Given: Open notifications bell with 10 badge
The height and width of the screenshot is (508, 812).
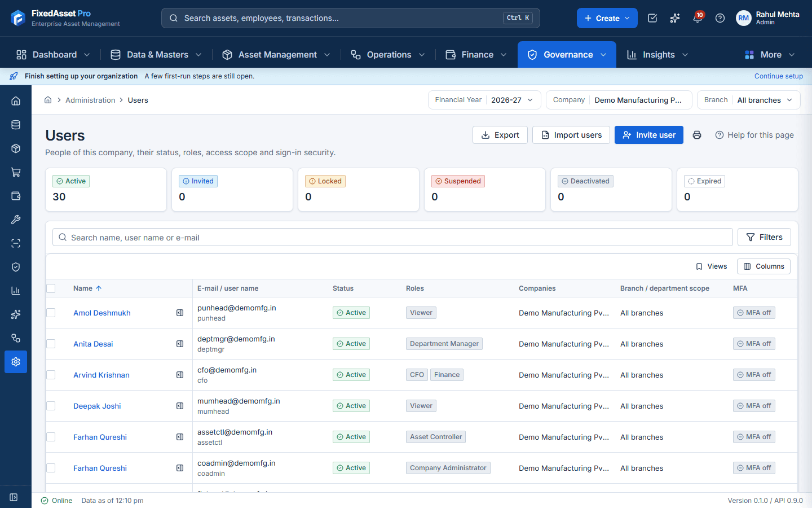Looking at the screenshot, I should 698,18.
